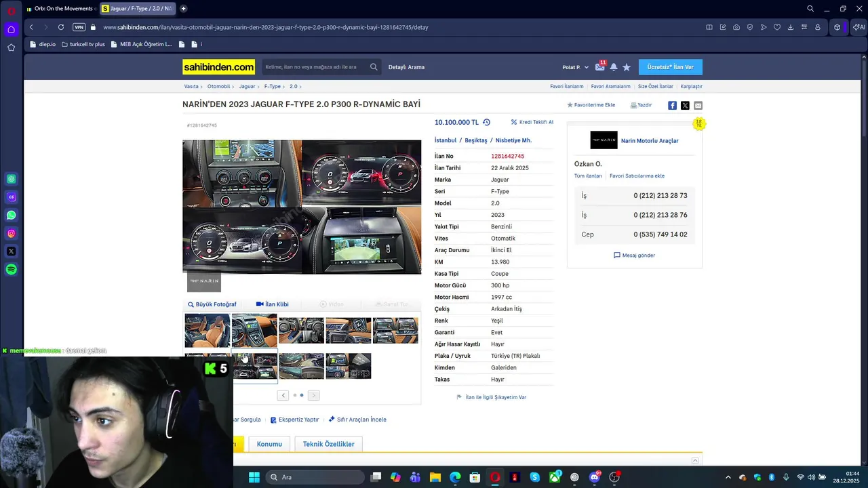Collapse the description section arrow at bottom right

tap(695, 461)
